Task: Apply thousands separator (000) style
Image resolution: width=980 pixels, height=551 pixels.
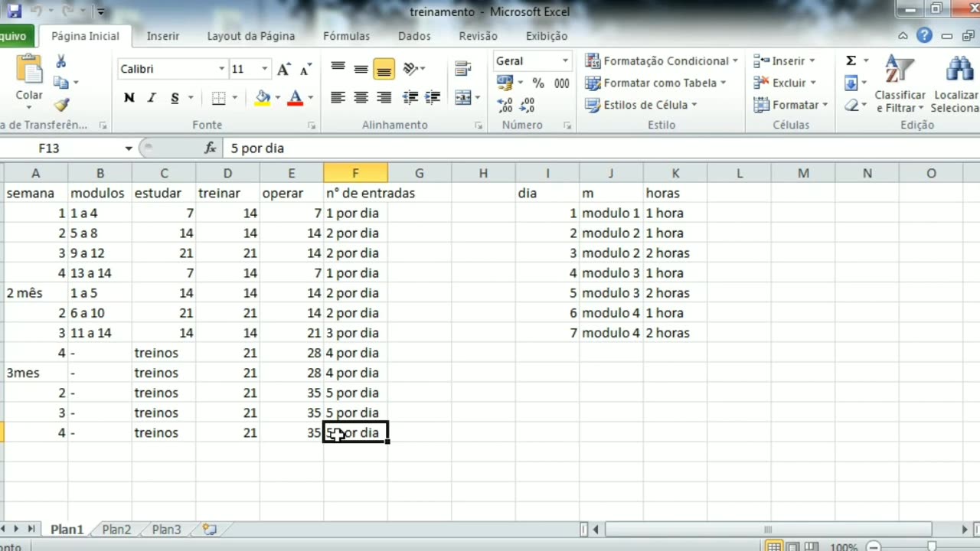Action: (562, 83)
